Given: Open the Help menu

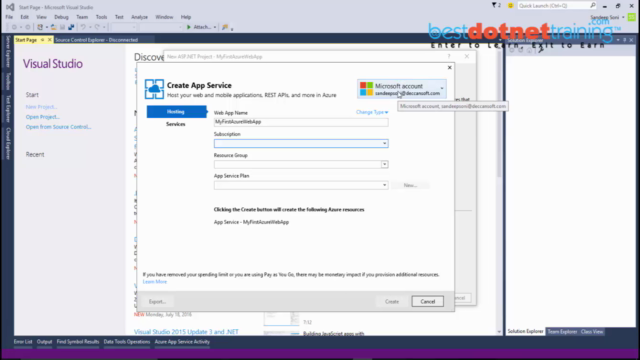Looking at the screenshot, I should coord(186,17).
